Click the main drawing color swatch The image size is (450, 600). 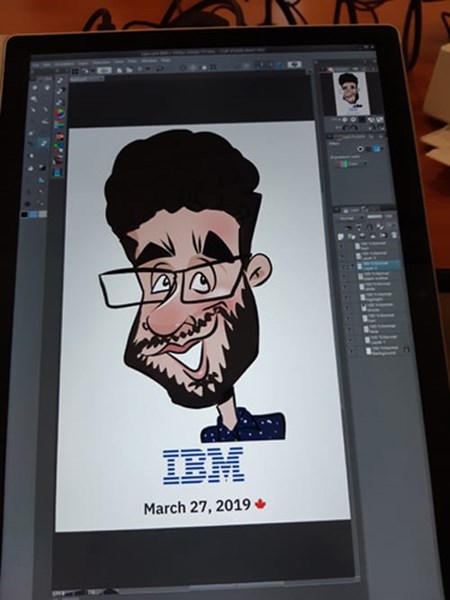pyautogui.click(x=24, y=215)
